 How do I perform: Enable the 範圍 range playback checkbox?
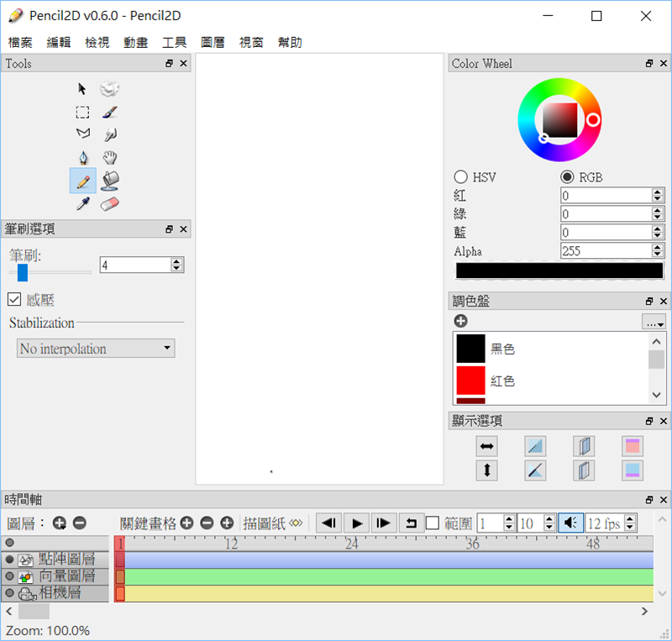click(x=432, y=523)
